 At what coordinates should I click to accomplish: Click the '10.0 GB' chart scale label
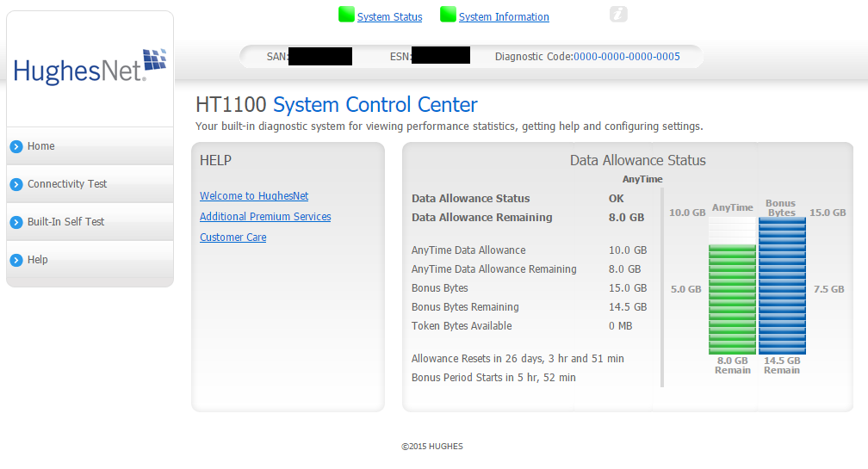(x=687, y=213)
